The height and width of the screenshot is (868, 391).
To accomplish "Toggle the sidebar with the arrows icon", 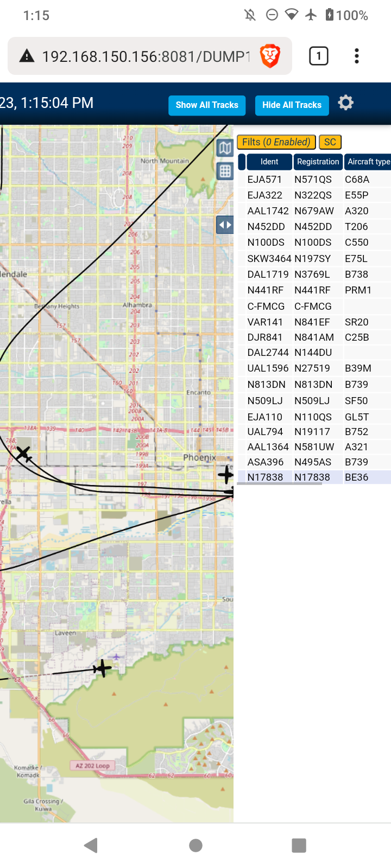I will 225,225.
